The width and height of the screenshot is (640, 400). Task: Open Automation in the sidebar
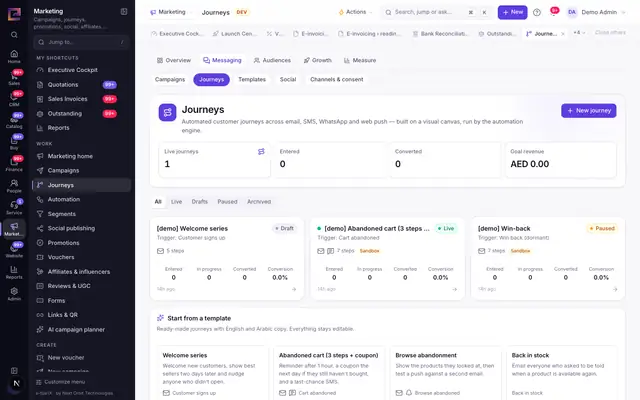[x=82, y=200]
